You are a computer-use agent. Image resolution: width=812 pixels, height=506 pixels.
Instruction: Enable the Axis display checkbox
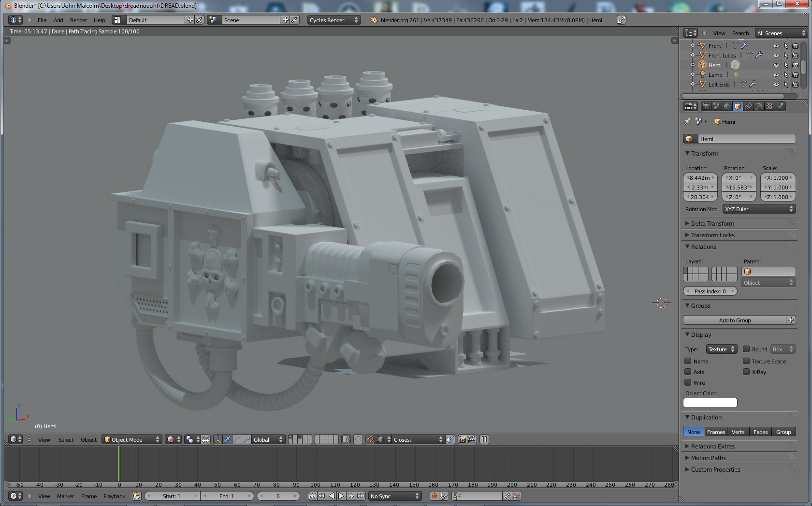tap(688, 372)
